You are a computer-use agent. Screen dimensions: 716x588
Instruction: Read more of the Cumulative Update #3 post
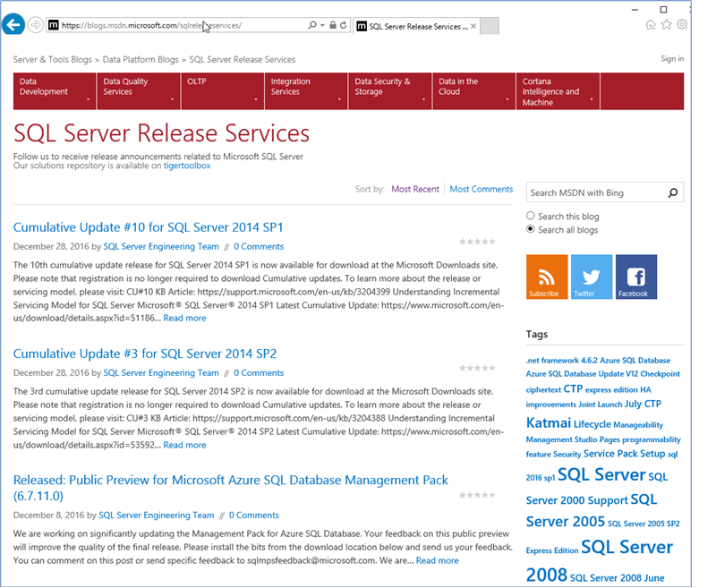[x=185, y=445]
